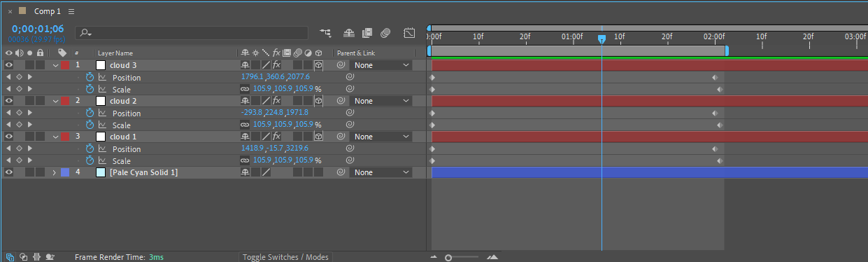
Task: Click the Toggle Switches / Modes button
Action: click(x=285, y=257)
